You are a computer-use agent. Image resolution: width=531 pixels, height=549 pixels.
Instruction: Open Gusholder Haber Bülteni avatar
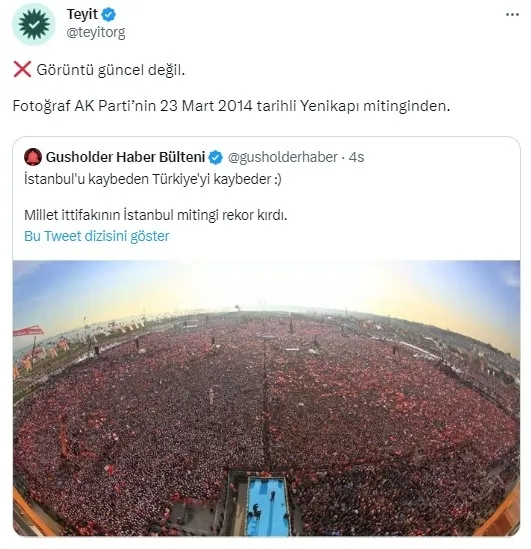tap(33, 157)
